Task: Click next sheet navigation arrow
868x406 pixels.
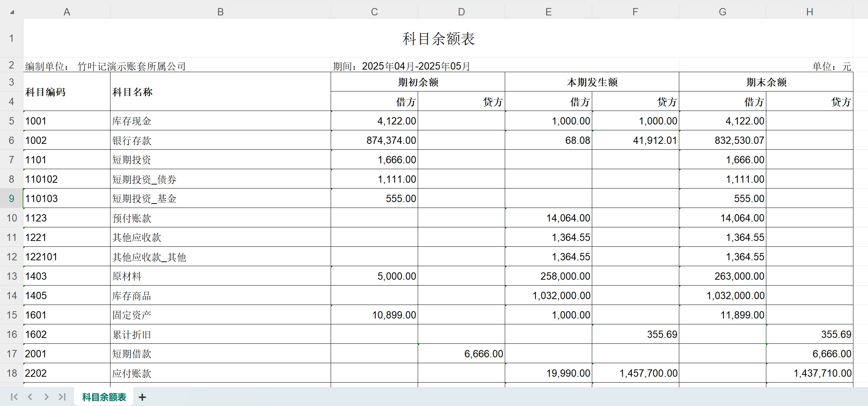Action: point(46,397)
